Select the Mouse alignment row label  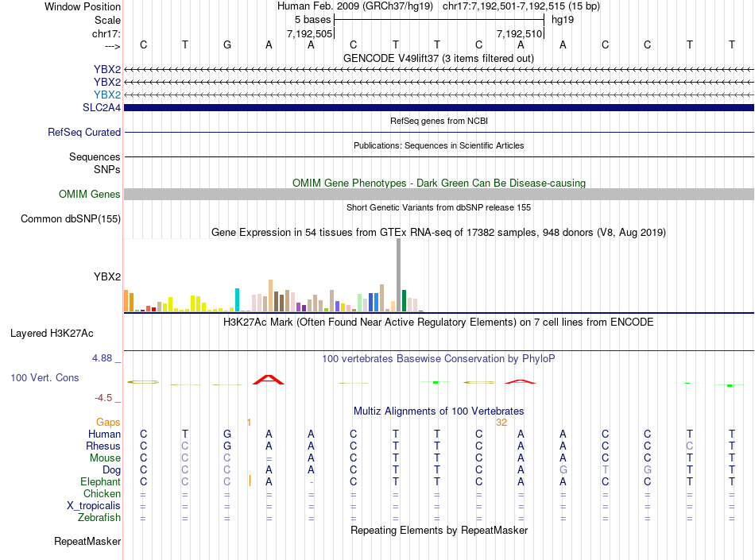pyautogui.click(x=105, y=458)
